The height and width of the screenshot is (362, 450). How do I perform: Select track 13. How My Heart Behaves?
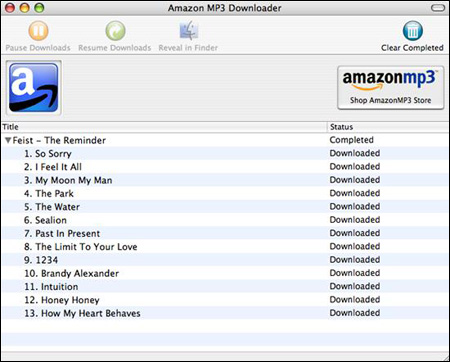[225, 313]
